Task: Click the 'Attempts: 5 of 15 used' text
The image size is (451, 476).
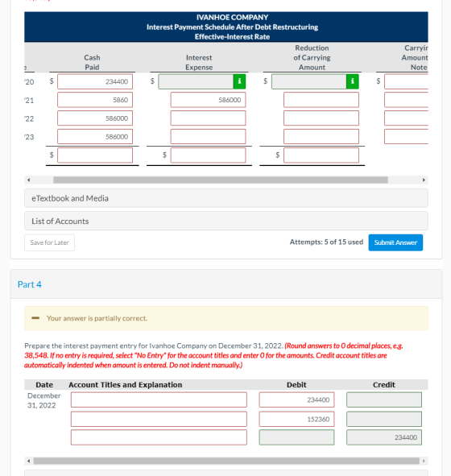Action: pos(326,242)
